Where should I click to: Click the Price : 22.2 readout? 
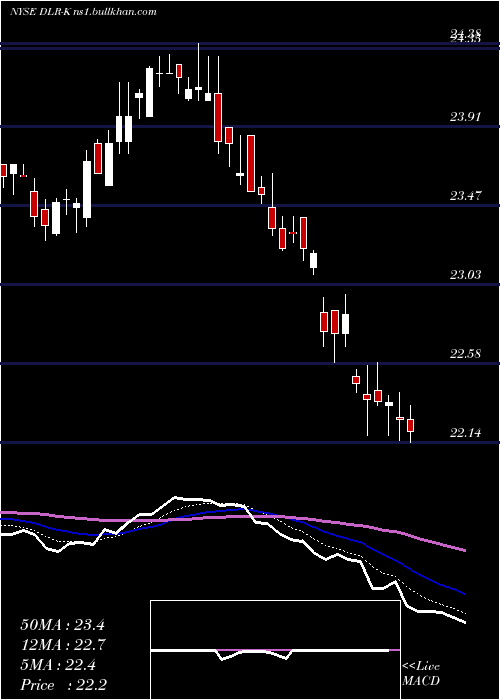[63, 685]
